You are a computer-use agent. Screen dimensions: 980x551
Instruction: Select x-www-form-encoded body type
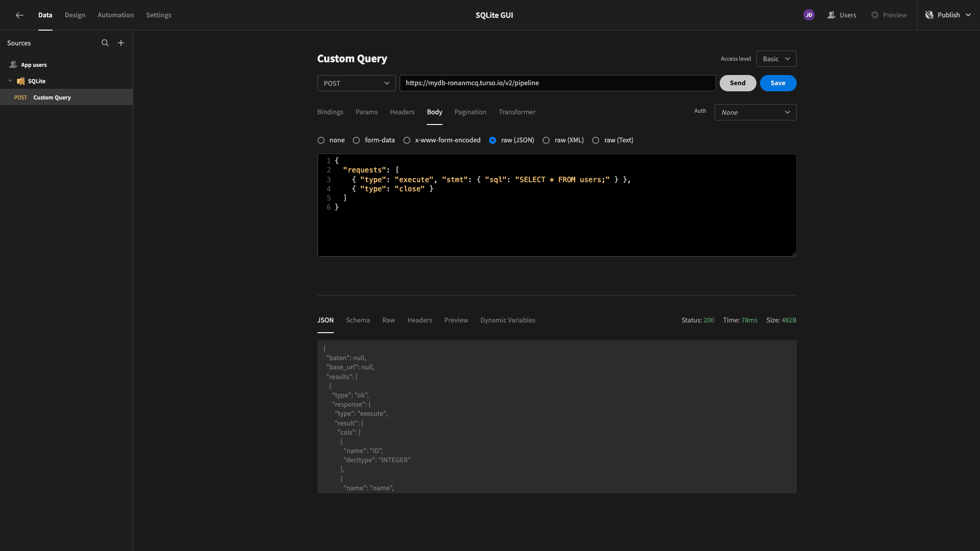click(x=407, y=140)
